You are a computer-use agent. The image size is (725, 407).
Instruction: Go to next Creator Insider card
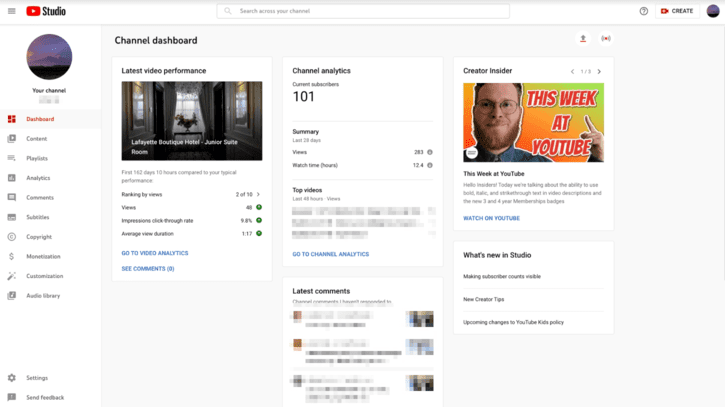point(599,72)
